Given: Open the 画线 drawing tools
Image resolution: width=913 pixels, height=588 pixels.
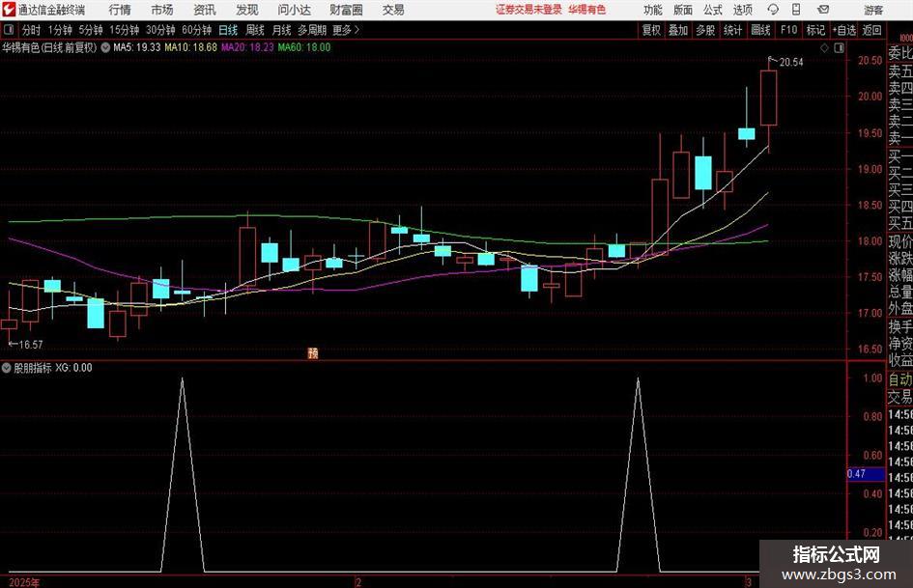Looking at the screenshot, I should tap(760, 30).
